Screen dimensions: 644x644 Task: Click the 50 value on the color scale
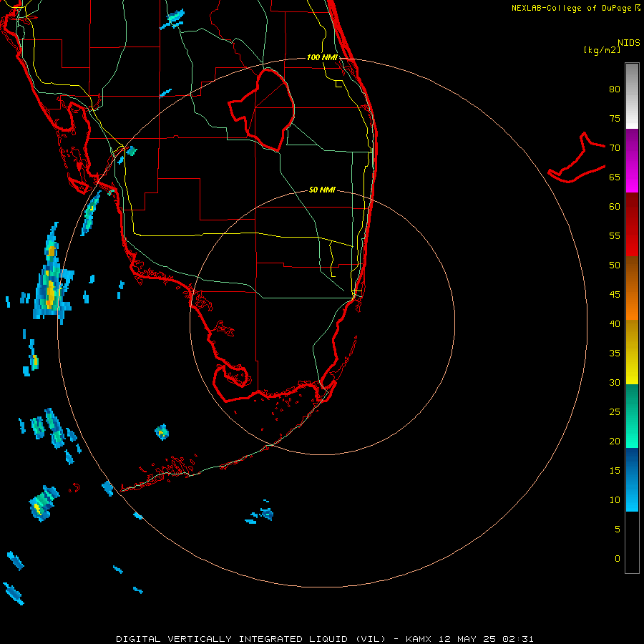click(615, 265)
